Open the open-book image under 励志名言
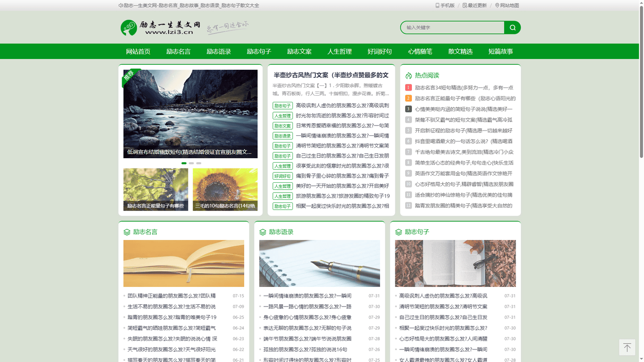This screenshot has width=644, height=362. point(184,264)
